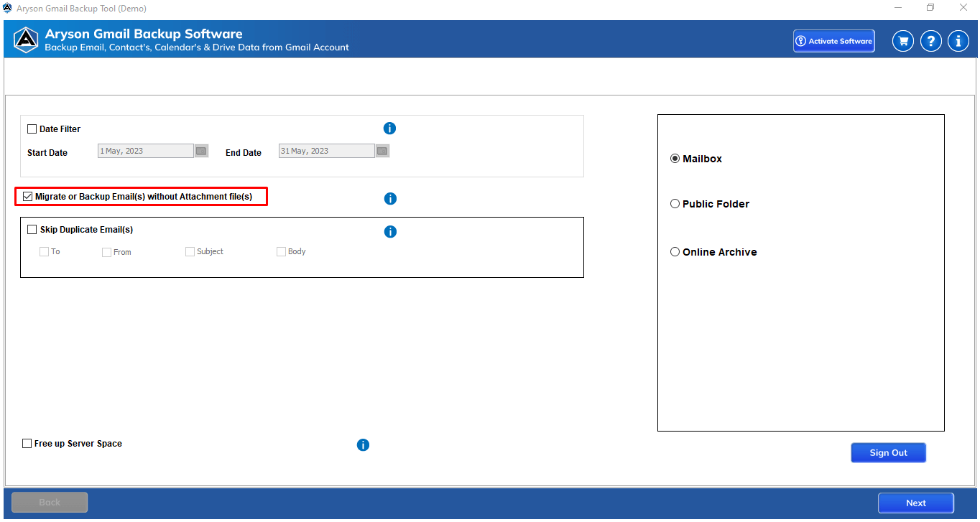Click the help question mark icon
This screenshot has height=522, width=980.
click(931, 41)
